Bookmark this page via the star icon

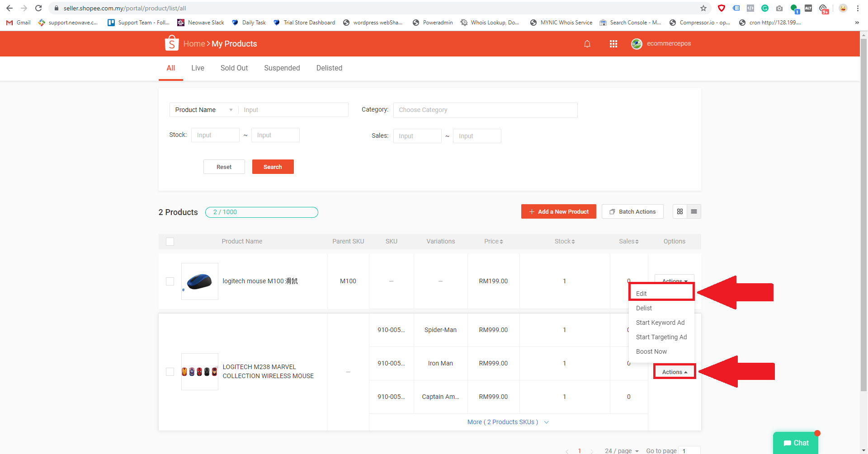pos(703,8)
